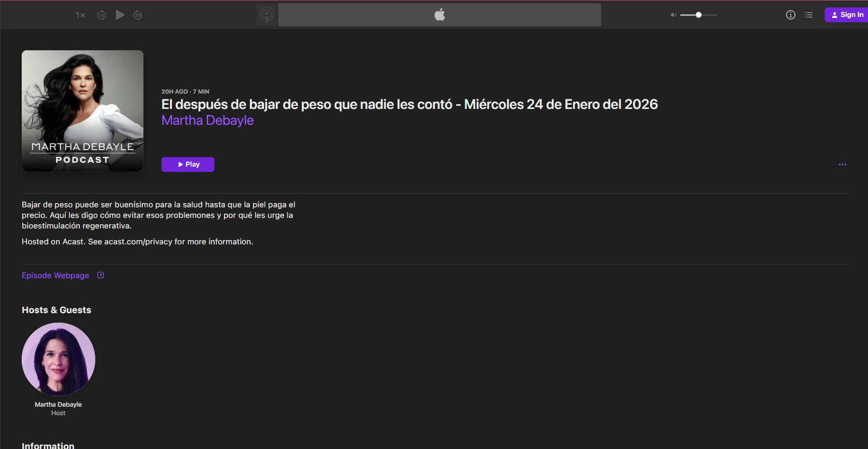Image resolution: width=868 pixels, height=449 pixels.
Task: Open the more options ellipsis menu
Action: click(x=843, y=164)
